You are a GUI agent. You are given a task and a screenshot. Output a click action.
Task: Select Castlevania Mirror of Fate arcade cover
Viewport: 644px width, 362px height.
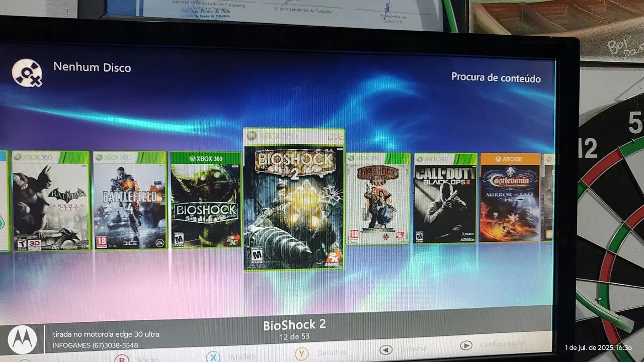point(510,198)
